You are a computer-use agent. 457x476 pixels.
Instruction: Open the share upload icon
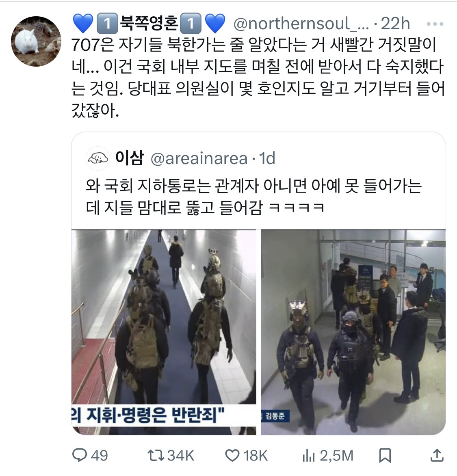coord(437,455)
